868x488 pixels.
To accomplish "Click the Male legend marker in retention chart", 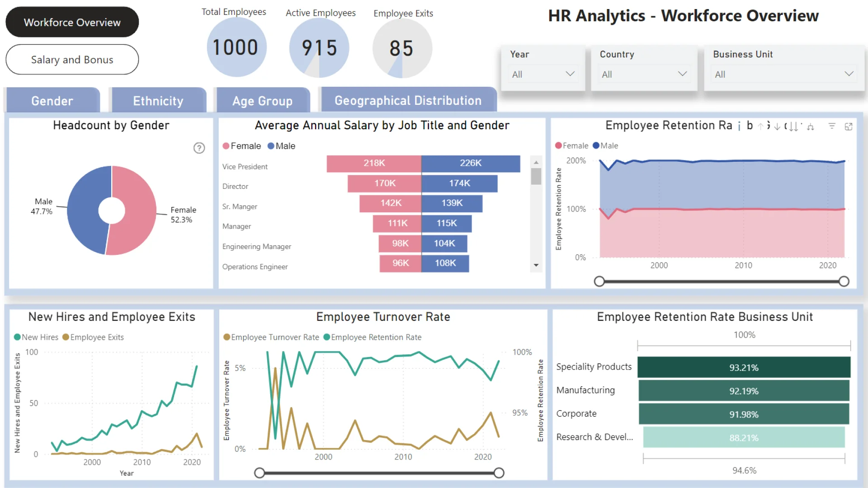I will click(596, 145).
